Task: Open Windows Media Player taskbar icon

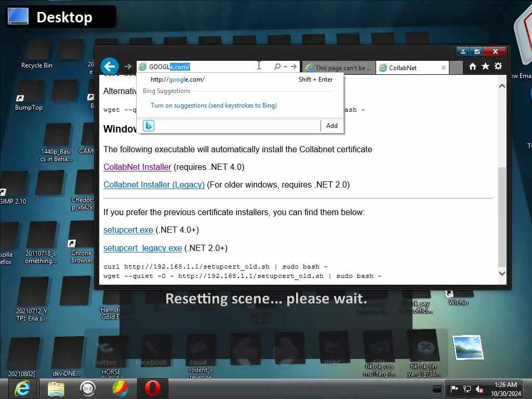Action: [87, 389]
